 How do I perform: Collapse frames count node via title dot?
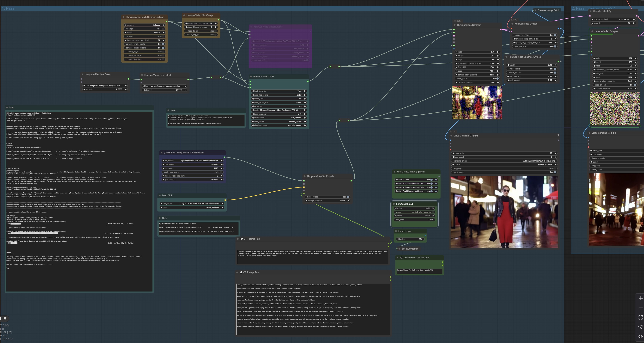tap(396, 231)
